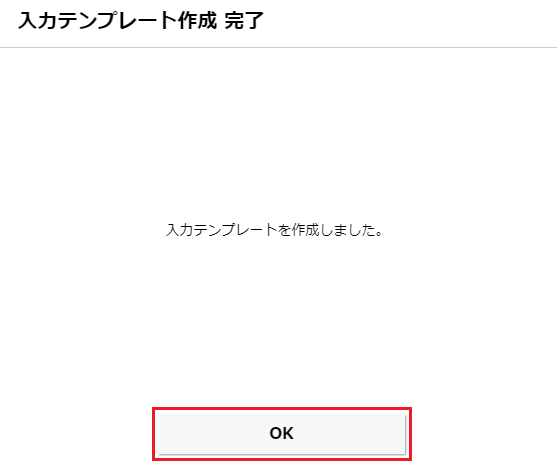Select the message text 作成しました
This screenshot has width=557, height=476.
(333, 230)
